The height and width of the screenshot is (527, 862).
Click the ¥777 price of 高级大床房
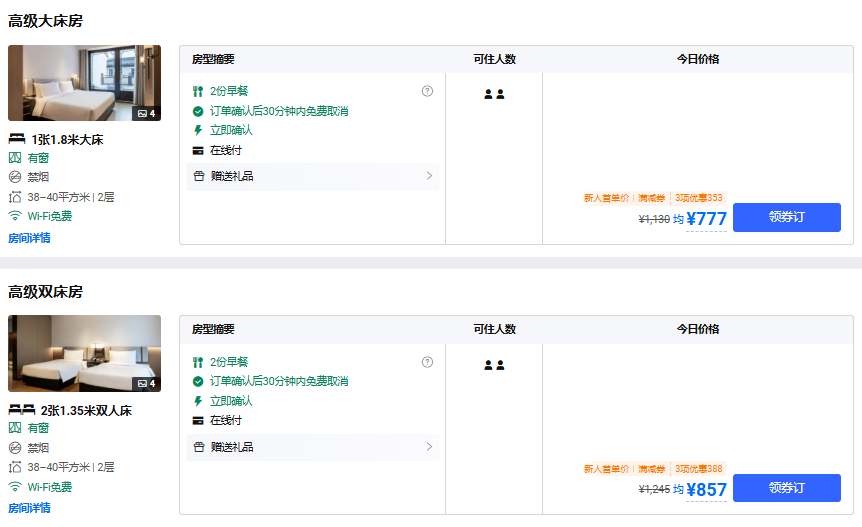[706, 219]
